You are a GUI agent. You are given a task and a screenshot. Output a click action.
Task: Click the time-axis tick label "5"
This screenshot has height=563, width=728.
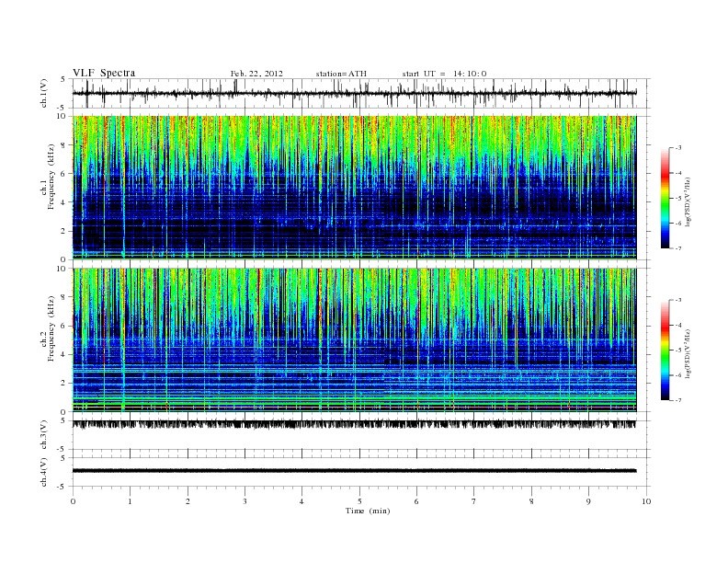pyautogui.click(x=359, y=501)
